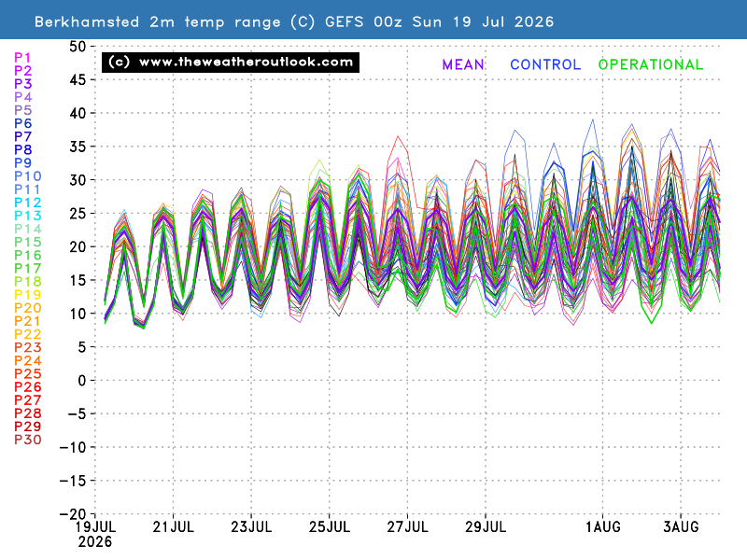Select the P4 legend entry
Screen dimensions: 747x560
click(x=22, y=97)
